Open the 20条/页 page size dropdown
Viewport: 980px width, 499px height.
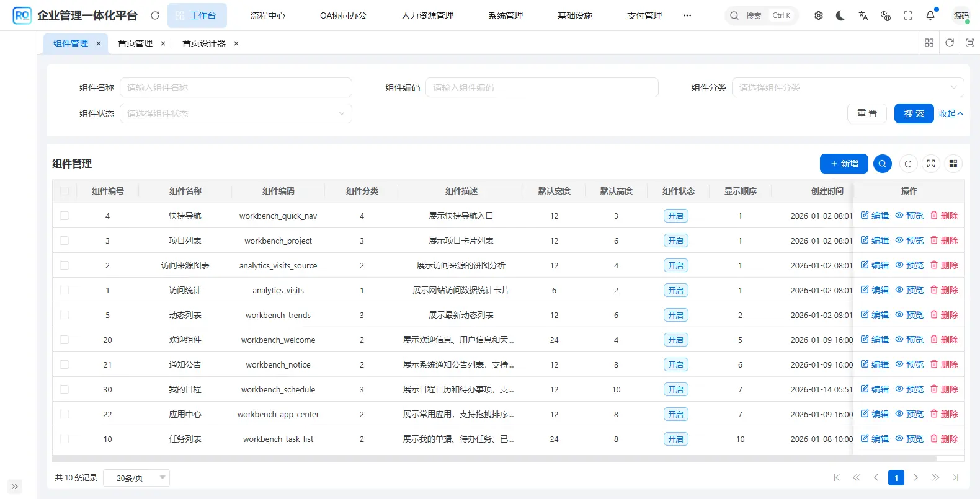136,478
